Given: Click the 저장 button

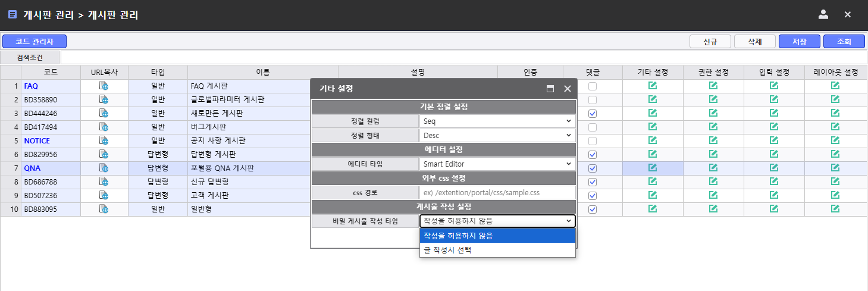Looking at the screenshot, I should 800,42.
